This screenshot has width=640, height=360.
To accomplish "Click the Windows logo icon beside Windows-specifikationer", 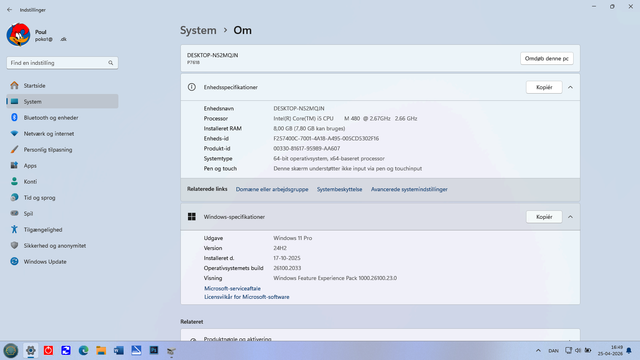I will [191, 217].
